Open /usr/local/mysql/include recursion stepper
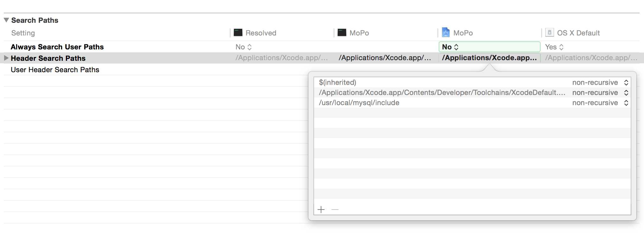 (626, 103)
